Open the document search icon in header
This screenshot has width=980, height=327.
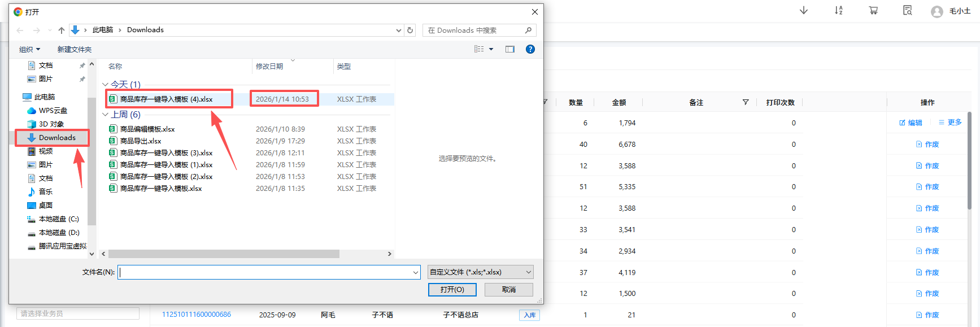point(907,11)
